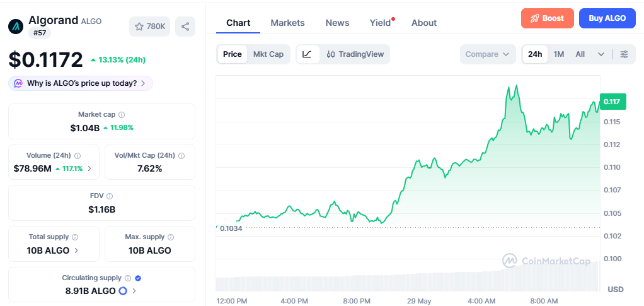Select the line chart icon
Screen dimensions: 644x306
308,54
